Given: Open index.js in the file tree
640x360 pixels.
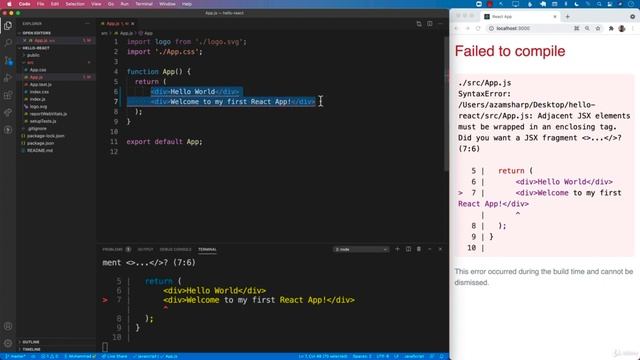Looking at the screenshot, I should pos(38,99).
